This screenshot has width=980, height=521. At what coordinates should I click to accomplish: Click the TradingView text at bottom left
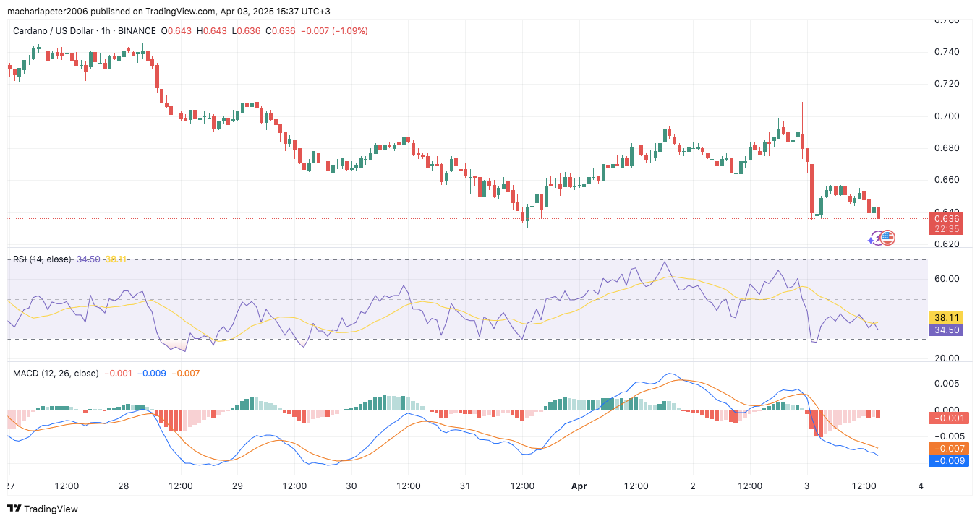pyautogui.click(x=51, y=509)
